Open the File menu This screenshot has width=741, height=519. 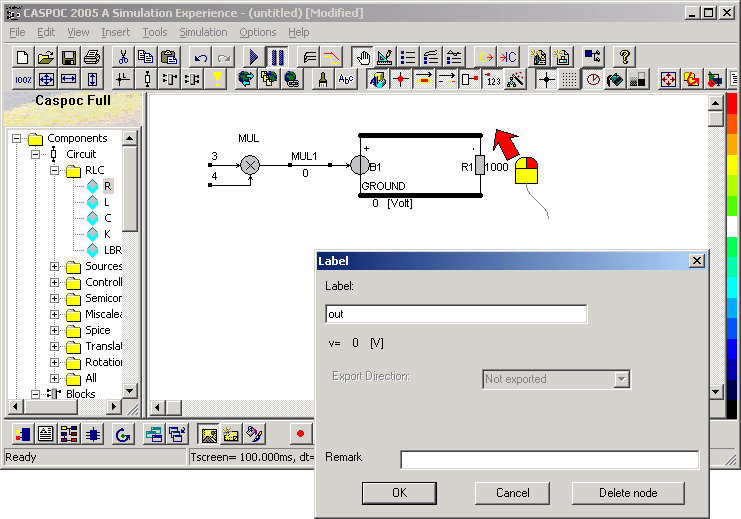[x=17, y=32]
